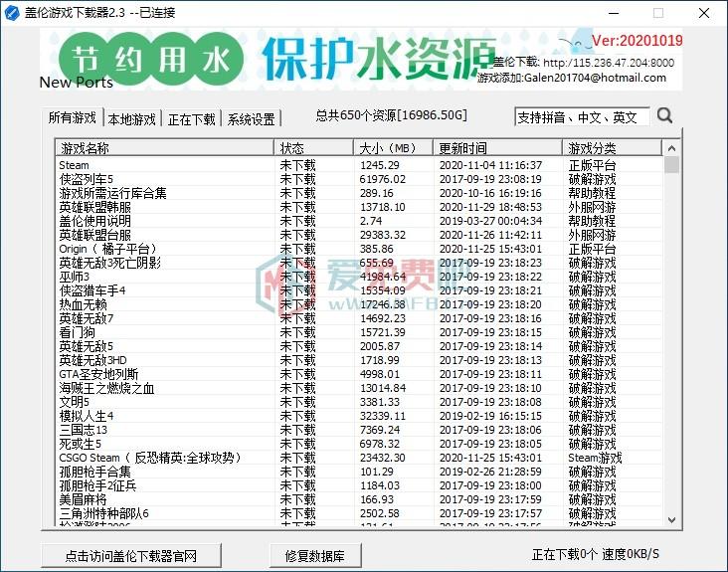The height and width of the screenshot is (572, 728).
Task: Select 文明5 row
Action: tap(359, 402)
